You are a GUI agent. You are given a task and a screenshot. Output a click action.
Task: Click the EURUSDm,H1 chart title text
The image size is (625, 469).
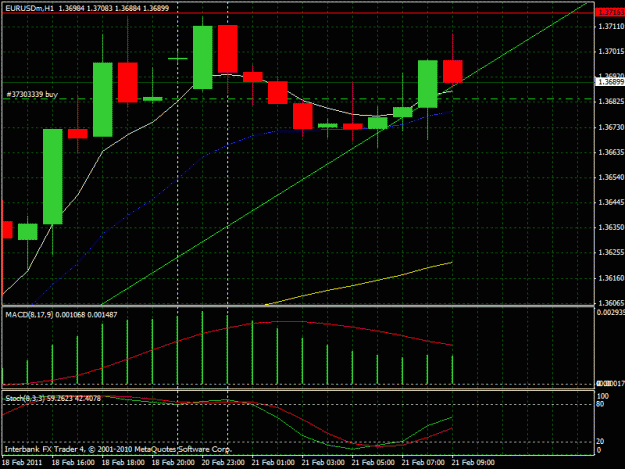coord(29,8)
